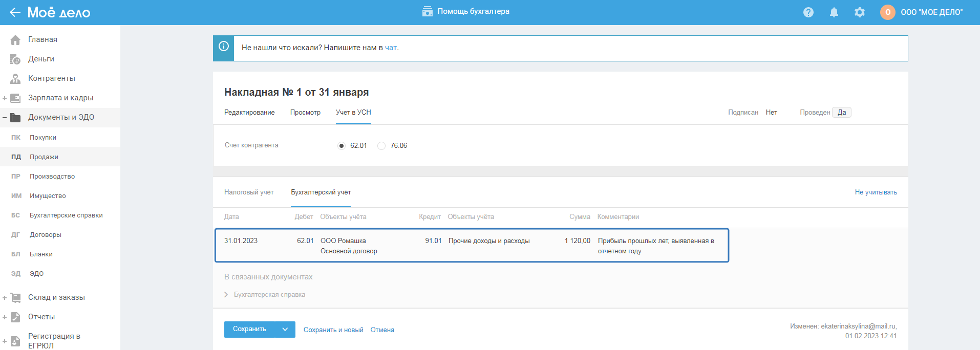Viewport: 980px width, 350px height.
Task: Switch to the Редактирование tab
Action: click(x=249, y=113)
